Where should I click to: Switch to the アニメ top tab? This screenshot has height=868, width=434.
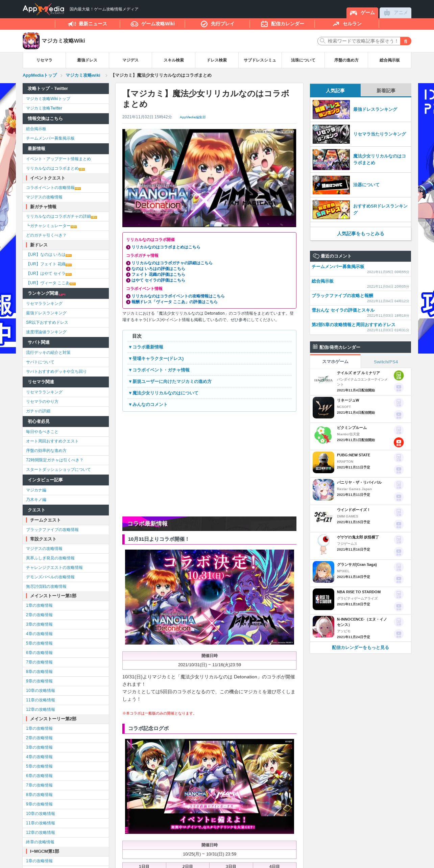[395, 13]
